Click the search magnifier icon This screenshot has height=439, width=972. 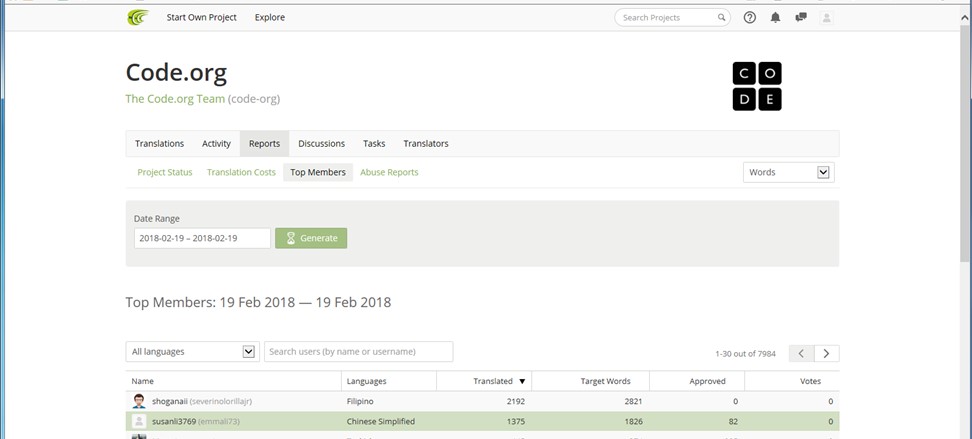722,17
